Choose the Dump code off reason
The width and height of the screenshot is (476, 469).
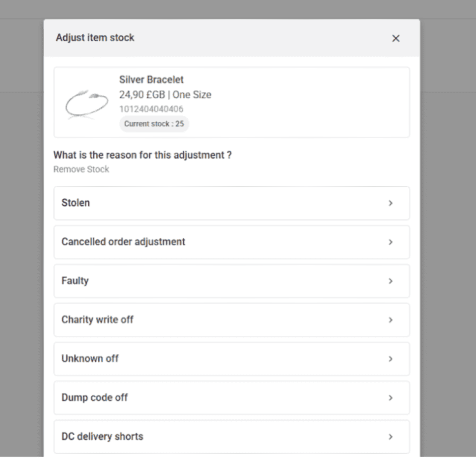pyautogui.click(x=94, y=397)
